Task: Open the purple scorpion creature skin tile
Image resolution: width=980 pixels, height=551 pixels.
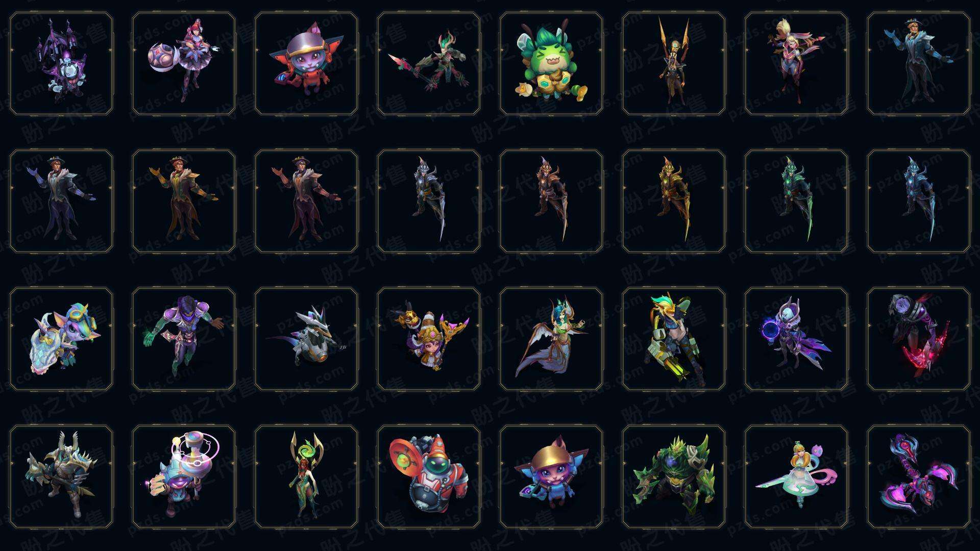Action: pyautogui.click(x=919, y=477)
